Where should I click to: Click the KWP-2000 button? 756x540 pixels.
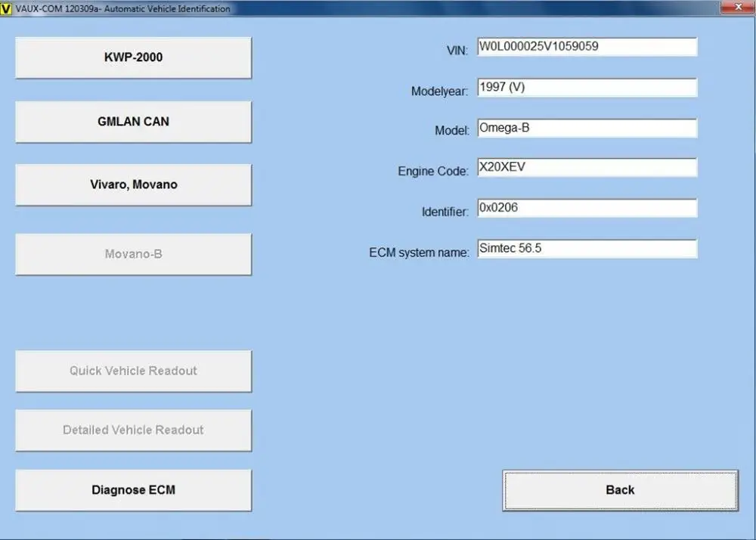134,57
